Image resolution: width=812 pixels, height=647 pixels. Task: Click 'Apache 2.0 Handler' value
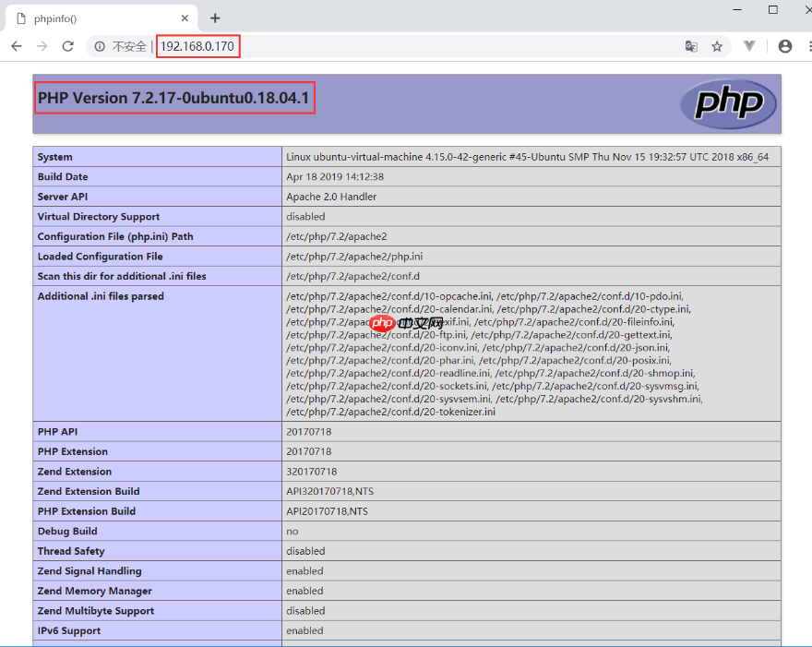point(331,197)
